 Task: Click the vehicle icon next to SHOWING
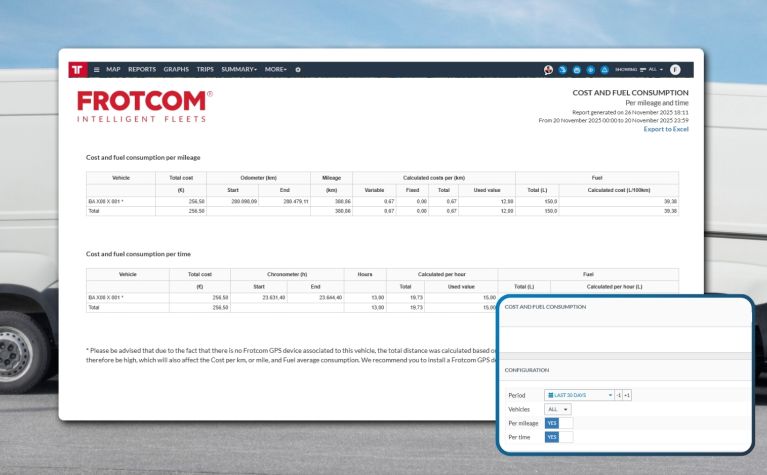643,69
